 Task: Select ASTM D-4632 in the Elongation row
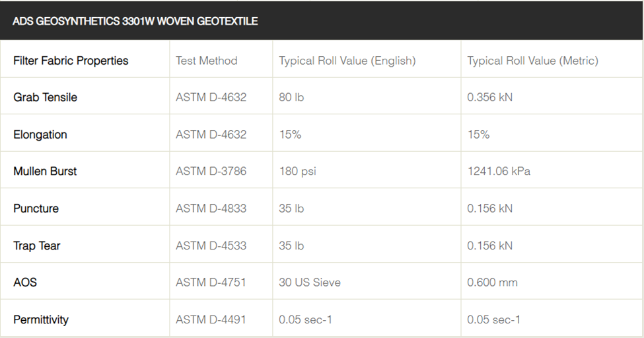tap(211, 135)
